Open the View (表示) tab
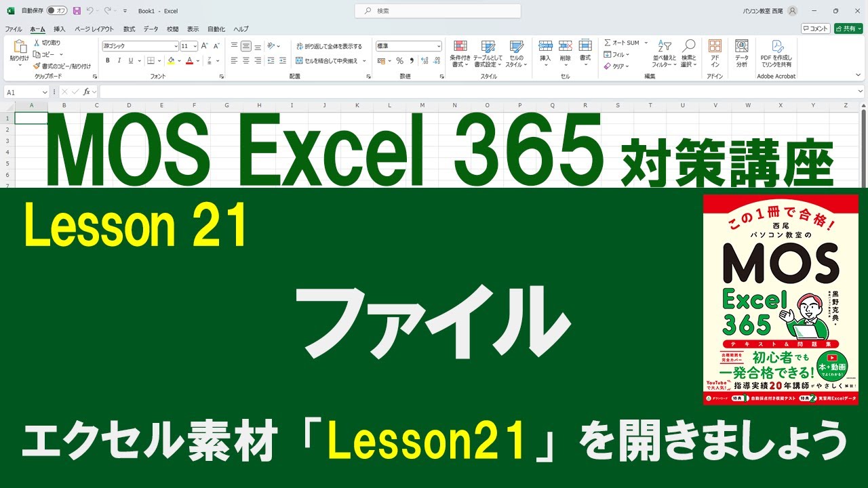 [x=193, y=29]
